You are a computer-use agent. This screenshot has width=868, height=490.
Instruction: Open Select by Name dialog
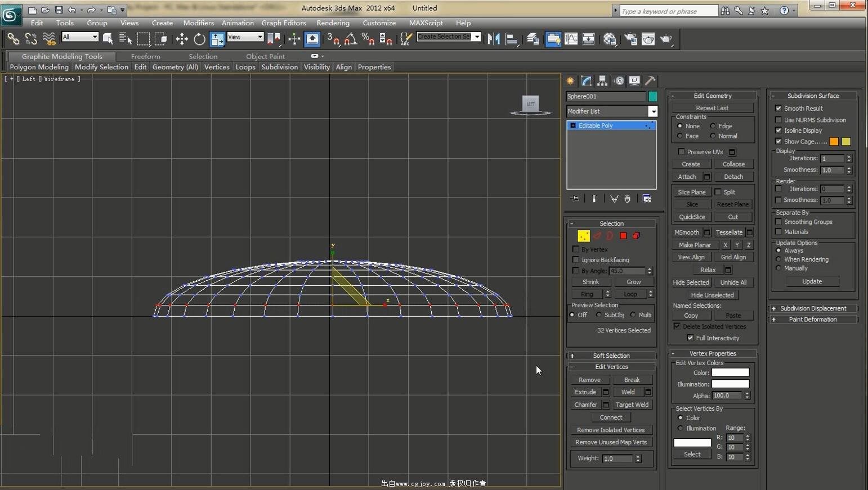coord(126,39)
